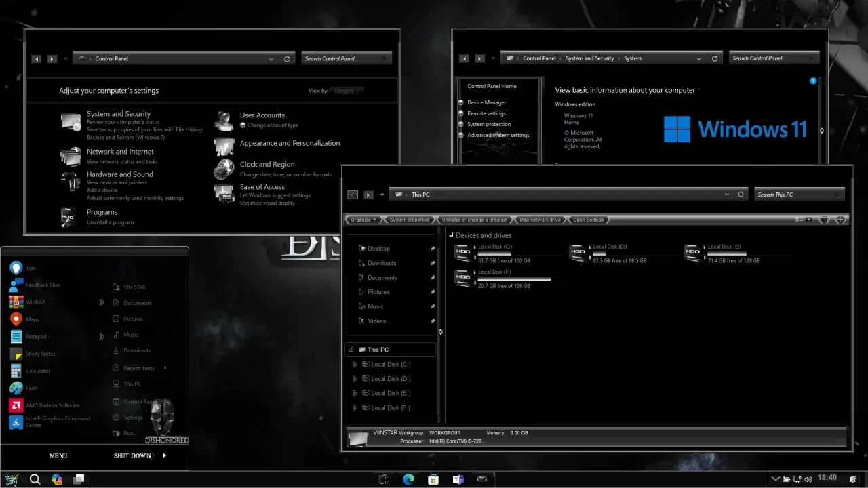Open Device Manager link

(486, 102)
